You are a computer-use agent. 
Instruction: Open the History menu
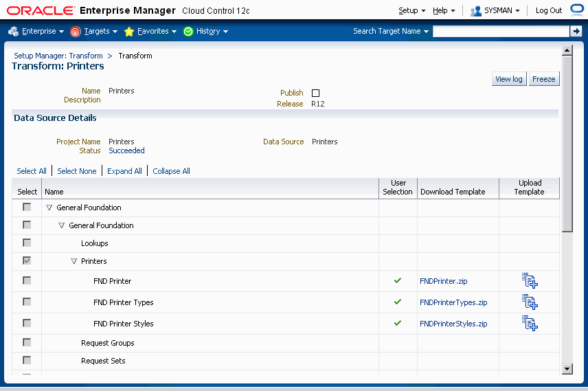pos(212,31)
